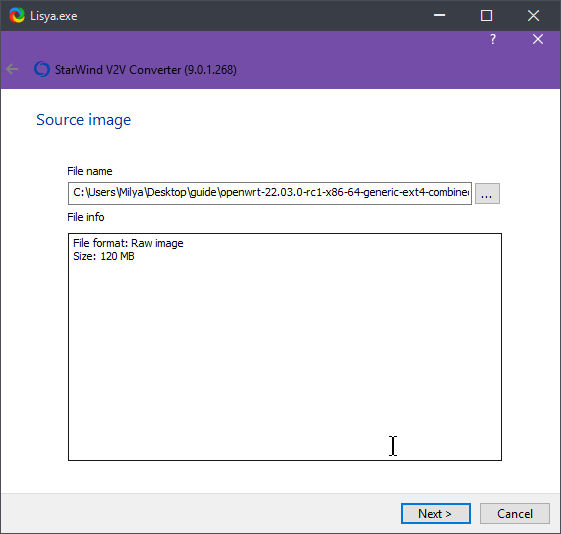Click the Lisya.exe title bar text
The image size is (561, 534).
point(54,16)
